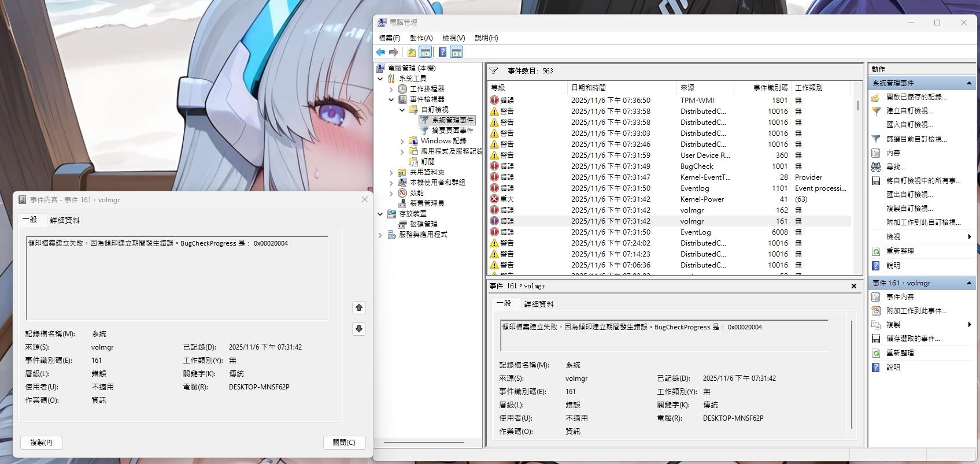Click the Forward arrow in toolbar
This screenshot has width=980, height=464.
coord(394,53)
